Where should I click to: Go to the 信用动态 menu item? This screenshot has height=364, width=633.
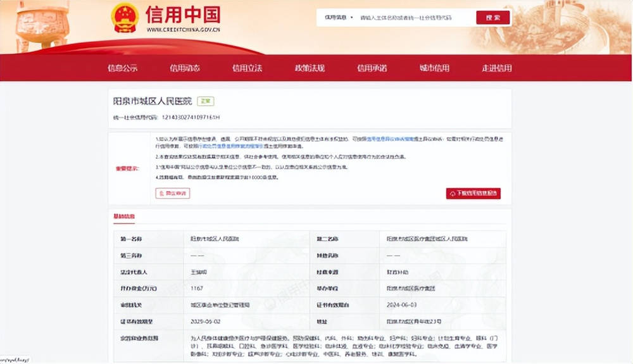[185, 68]
